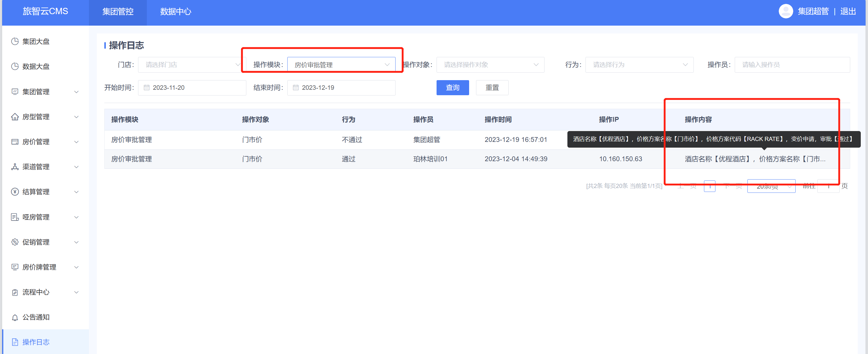868x354 pixels.
Task: Click the 数据大盘 pie chart icon
Action: (x=15, y=66)
